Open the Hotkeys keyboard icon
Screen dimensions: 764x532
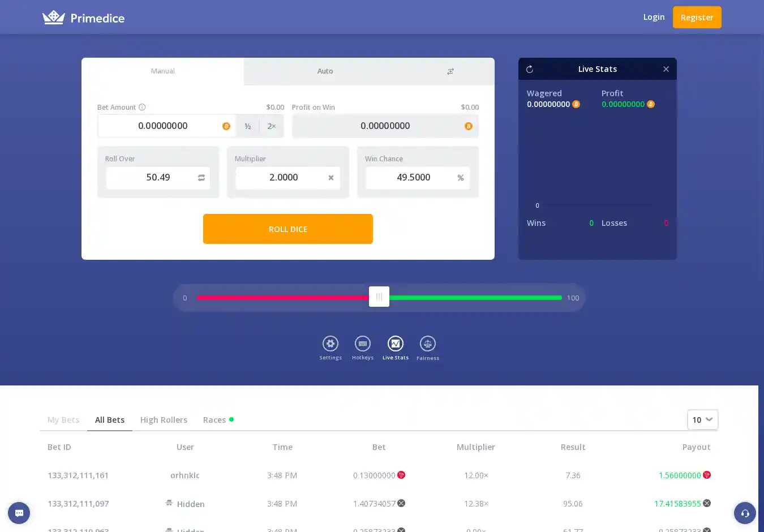[x=363, y=344]
